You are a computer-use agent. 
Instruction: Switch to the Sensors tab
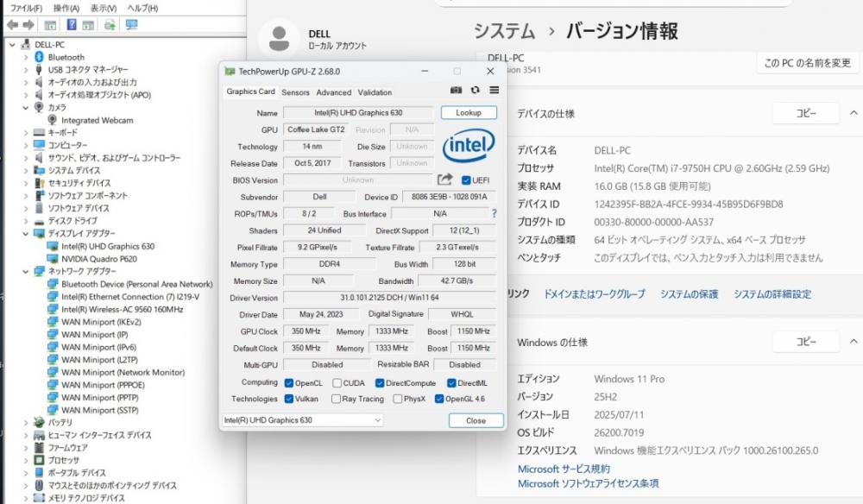pos(295,92)
